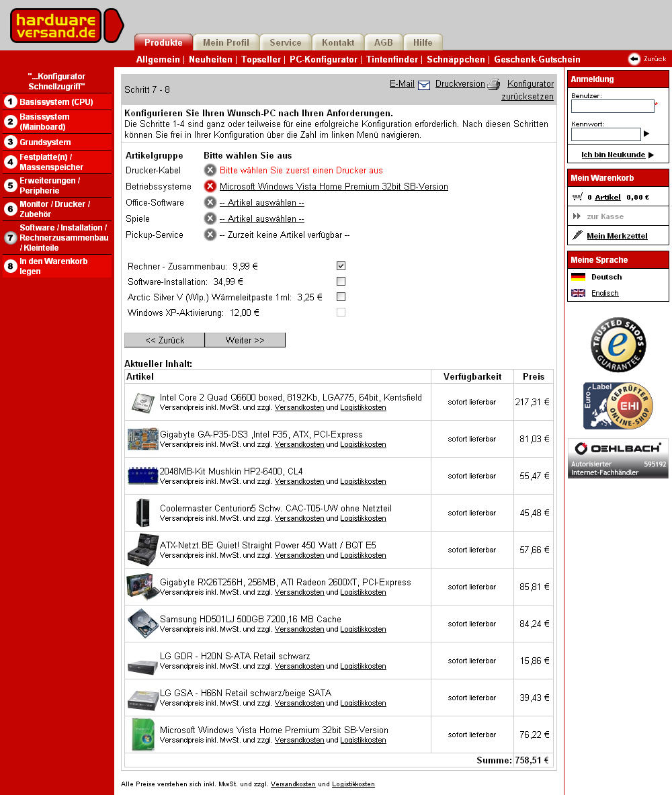672x795 pixels.
Task: Switch language to Englisch
Action: [605, 293]
